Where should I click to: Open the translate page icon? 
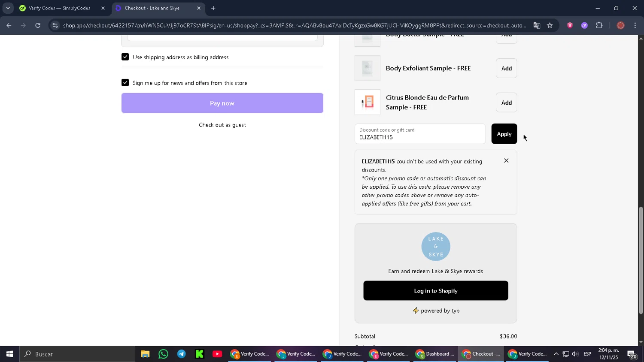[x=537, y=26]
